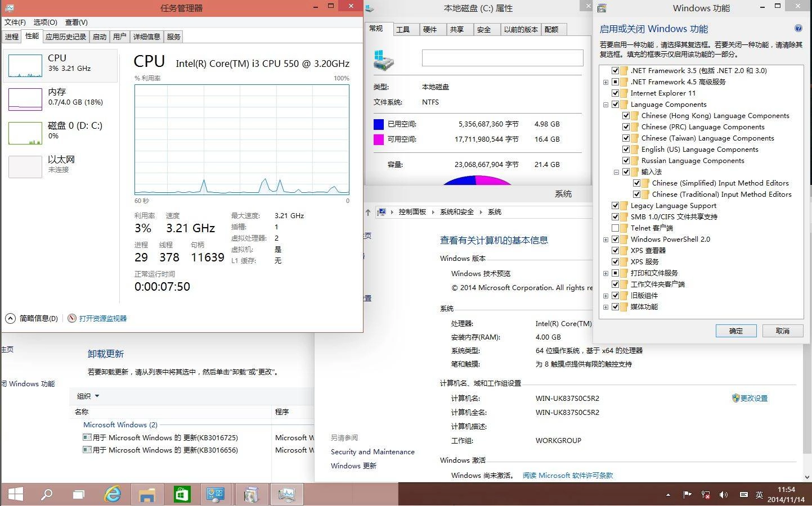Toggle English (US) Language Components checkbox
This screenshot has width=812, height=506.
point(626,149)
